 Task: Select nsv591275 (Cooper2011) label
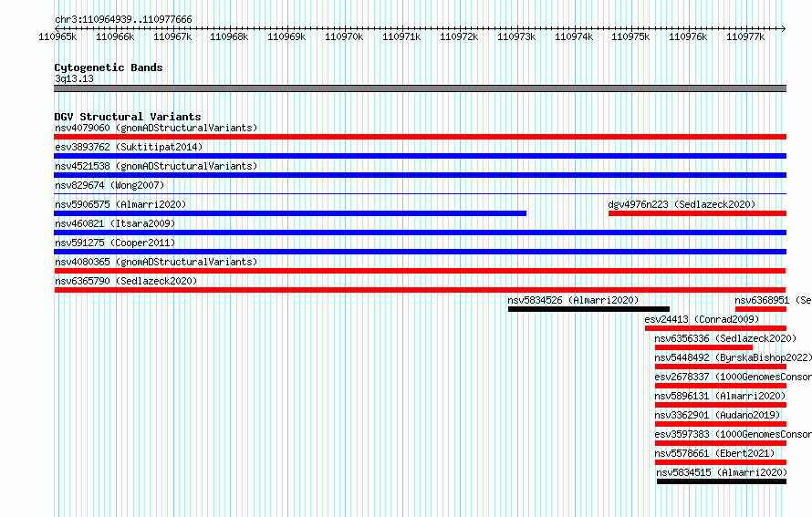(115, 243)
